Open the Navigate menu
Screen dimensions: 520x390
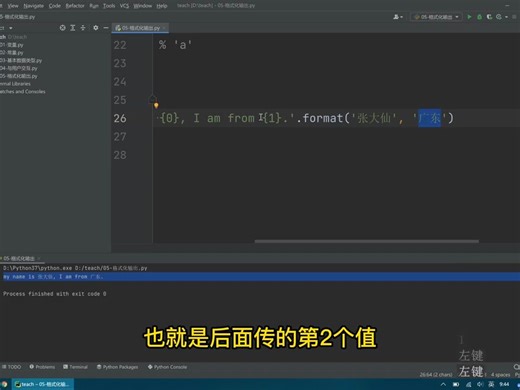[x=34, y=6]
